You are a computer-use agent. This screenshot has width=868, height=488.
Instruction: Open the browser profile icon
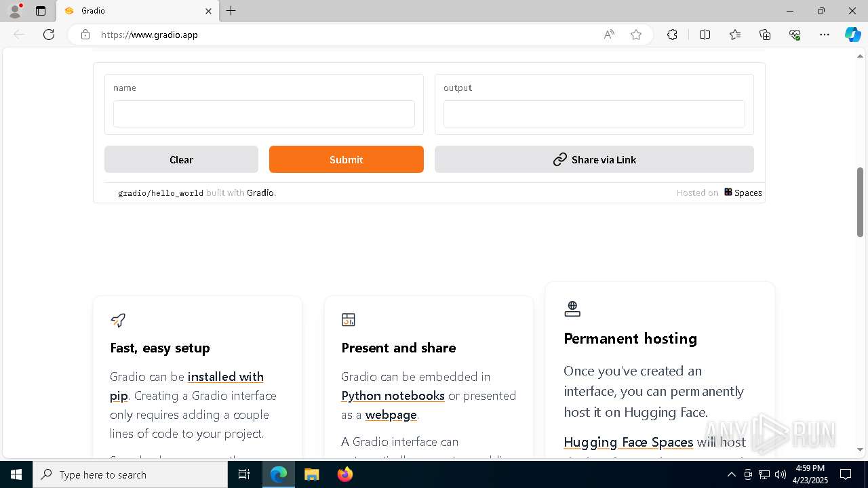click(x=14, y=11)
